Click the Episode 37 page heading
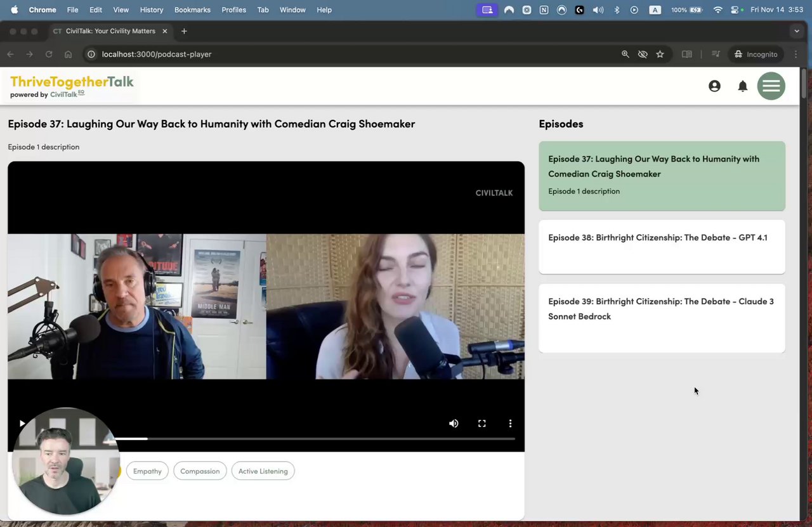The height and width of the screenshot is (527, 812). pyautogui.click(x=211, y=124)
